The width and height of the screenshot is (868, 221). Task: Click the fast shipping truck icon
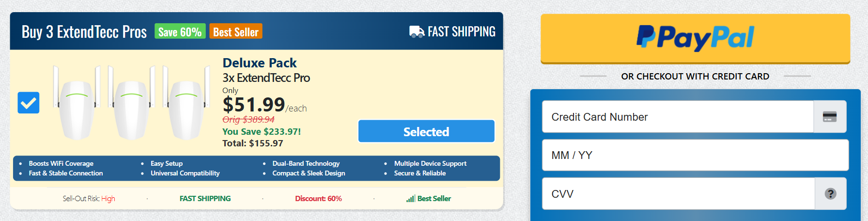[417, 32]
